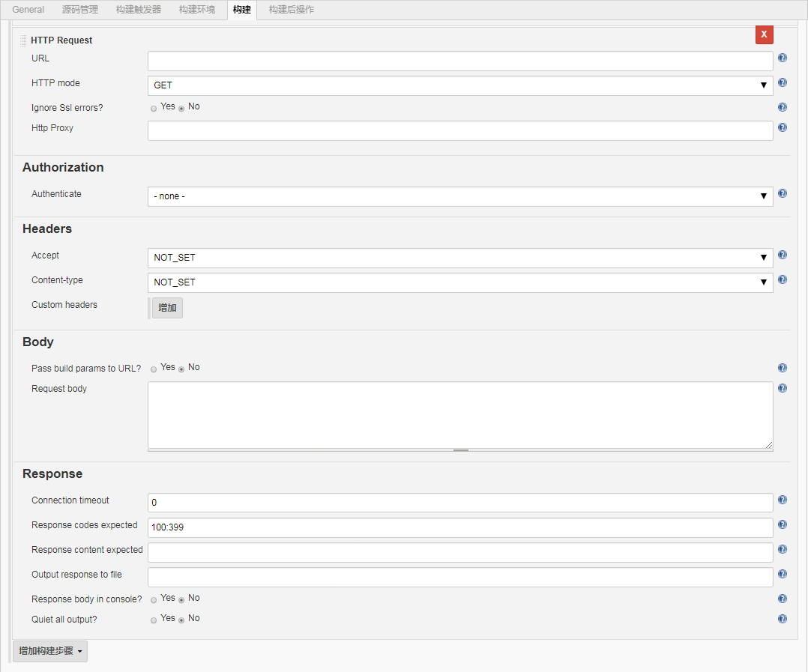The width and height of the screenshot is (808, 672).
Task: Open help for Response content expected
Action: [x=783, y=549]
